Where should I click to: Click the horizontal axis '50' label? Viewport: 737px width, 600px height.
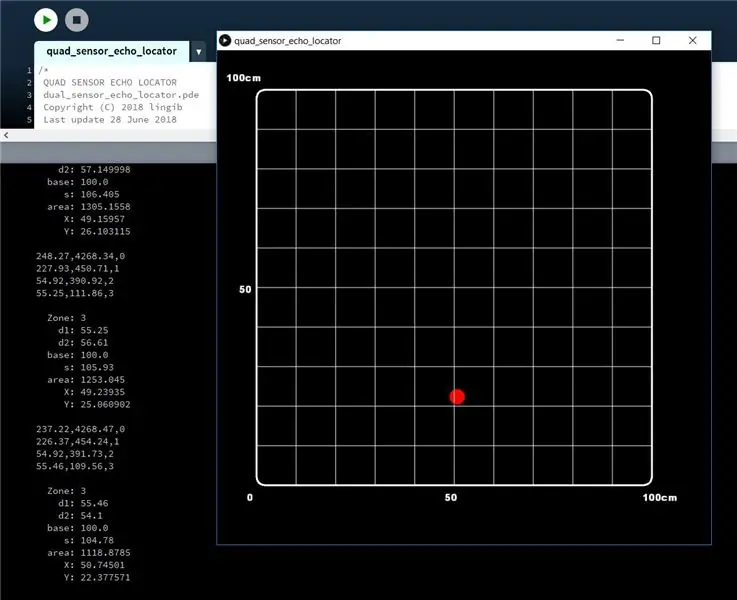click(x=451, y=498)
